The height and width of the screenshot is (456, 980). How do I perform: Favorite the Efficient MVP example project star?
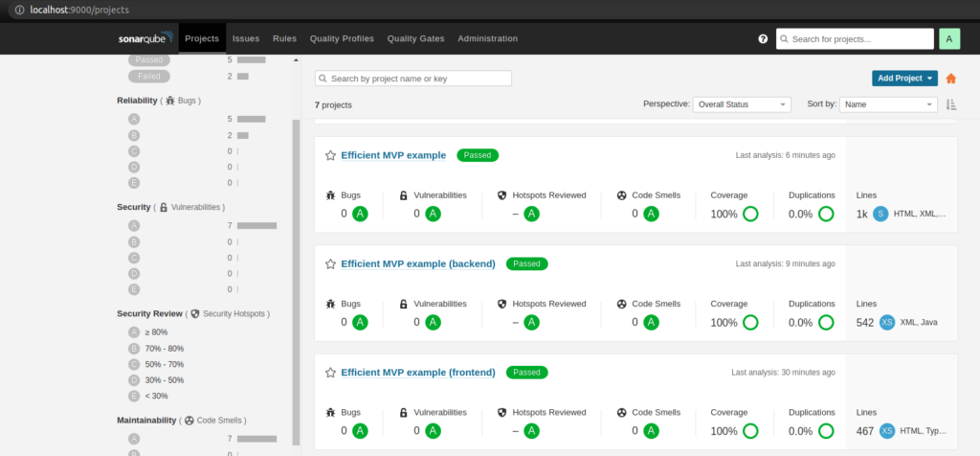(x=330, y=155)
